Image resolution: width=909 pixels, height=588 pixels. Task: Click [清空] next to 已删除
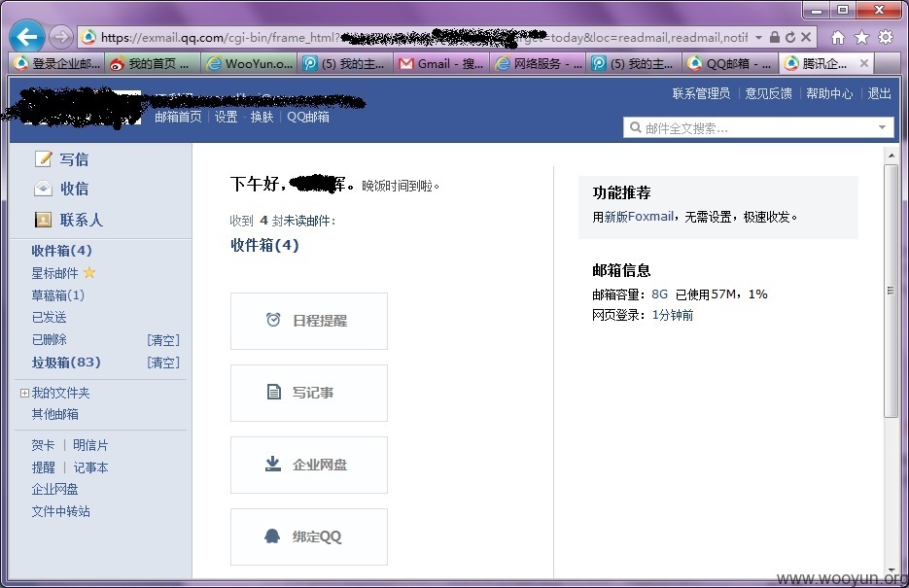163,340
